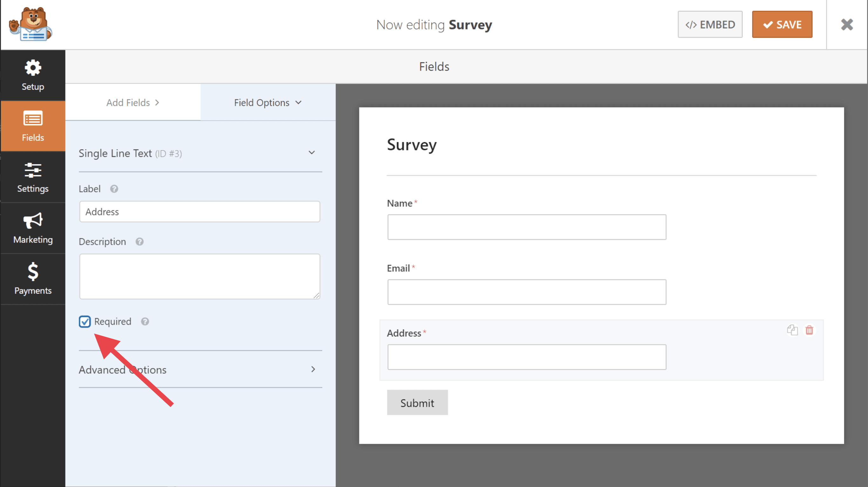Click the Description help icon

tap(139, 242)
